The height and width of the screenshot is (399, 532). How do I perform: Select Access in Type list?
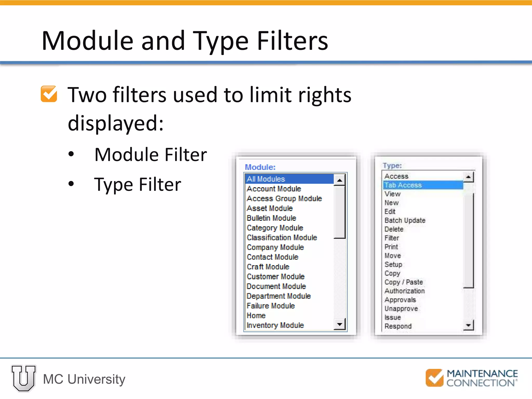[423, 176]
